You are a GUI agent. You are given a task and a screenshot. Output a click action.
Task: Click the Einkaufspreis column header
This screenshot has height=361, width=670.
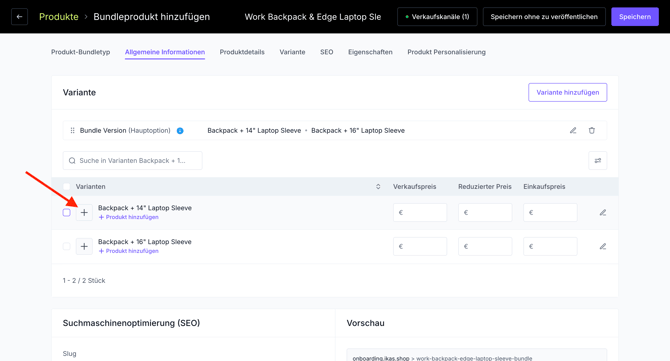pyautogui.click(x=544, y=187)
